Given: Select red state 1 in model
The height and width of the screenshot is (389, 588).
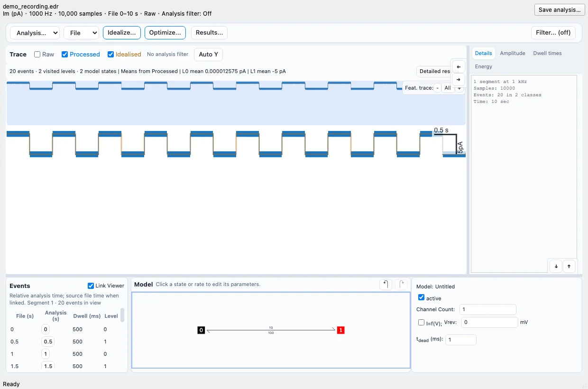Looking at the screenshot, I should click(x=340, y=330).
